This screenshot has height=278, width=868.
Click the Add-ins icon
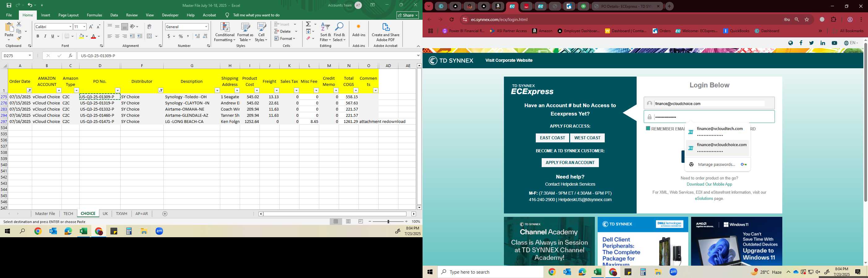[359, 30]
